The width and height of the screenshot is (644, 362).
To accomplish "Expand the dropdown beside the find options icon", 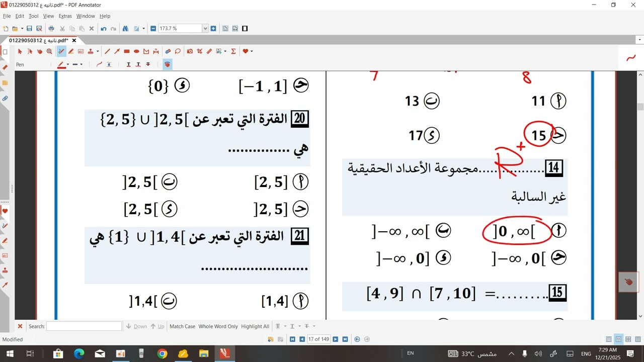I will [143, 29].
